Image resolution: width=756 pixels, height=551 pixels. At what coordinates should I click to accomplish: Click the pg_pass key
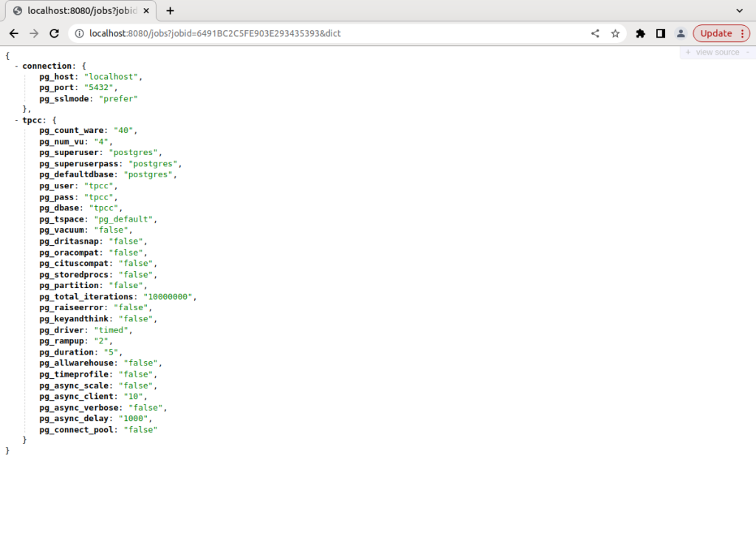click(56, 197)
